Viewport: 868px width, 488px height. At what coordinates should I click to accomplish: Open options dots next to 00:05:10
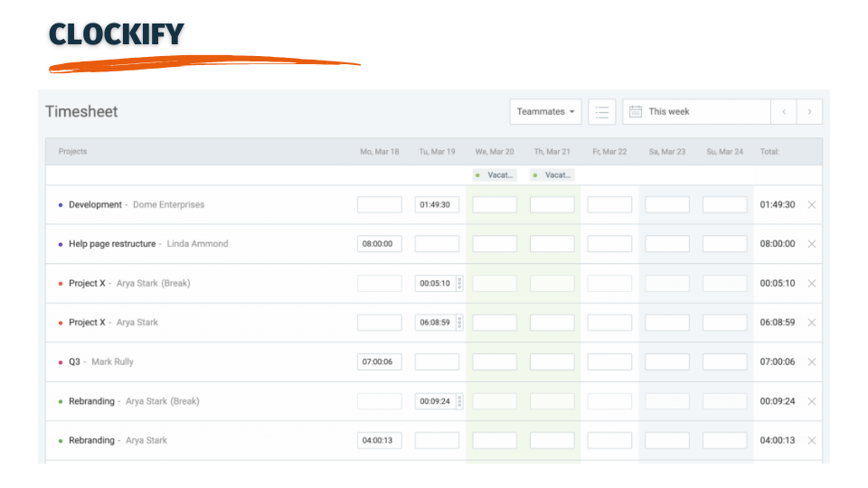tap(459, 283)
